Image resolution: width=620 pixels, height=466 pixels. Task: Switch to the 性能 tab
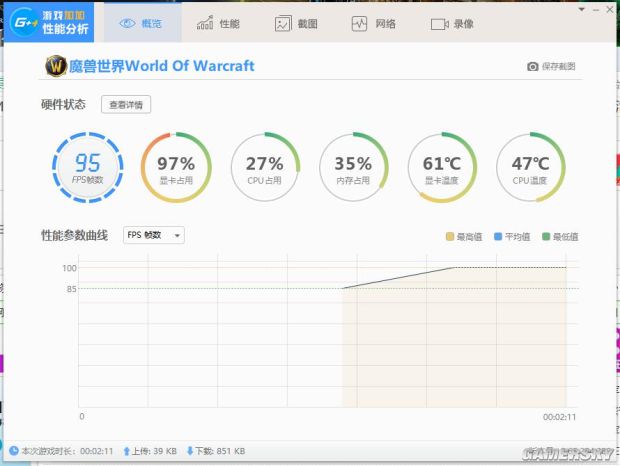click(x=217, y=23)
